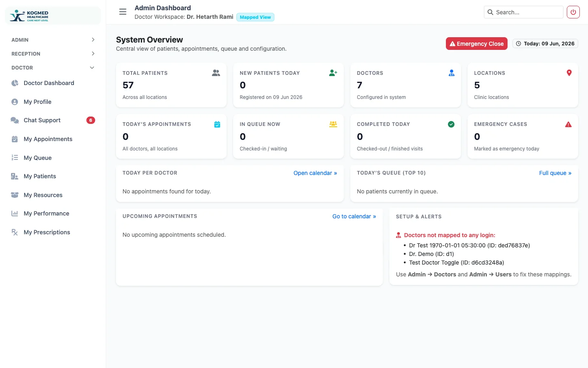This screenshot has height=368, width=588.
Task: Click into the Search field
Action: pyautogui.click(x=523, y=12)
